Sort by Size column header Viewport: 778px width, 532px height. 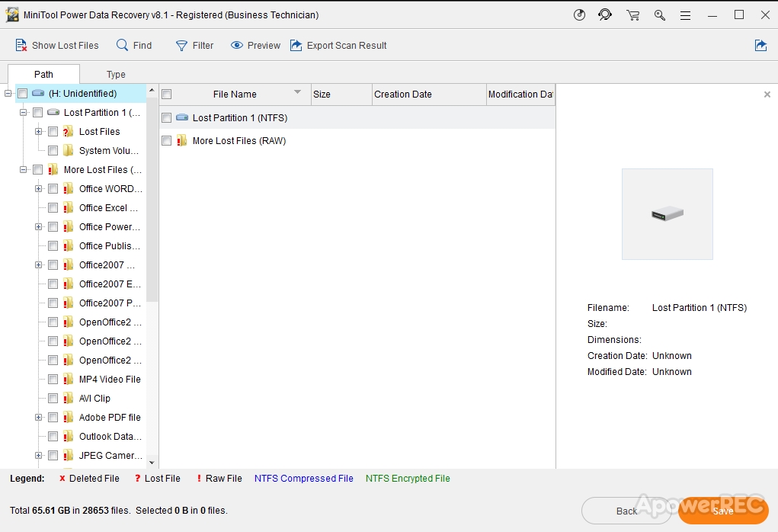click(341, 95)
